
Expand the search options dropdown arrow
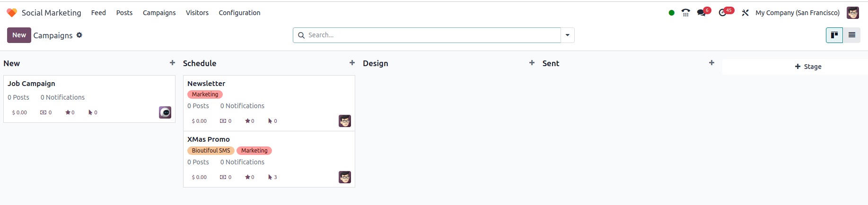click(x=568, y=35)
